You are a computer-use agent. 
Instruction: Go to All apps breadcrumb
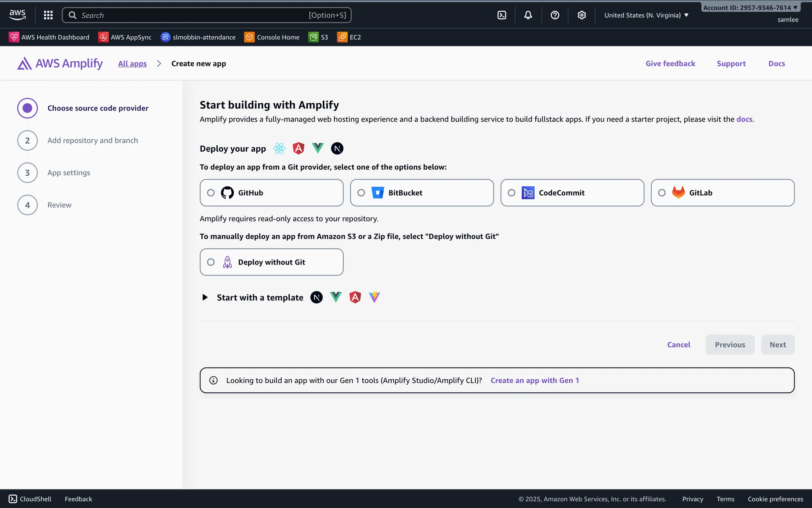click(x=132, y=63)
